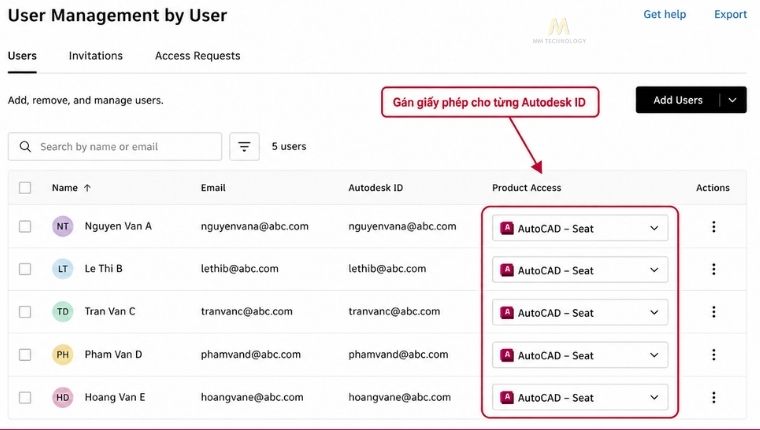Open actions menu for Tran Van C
The height and width of the screenshot is (430, 760).
(713, 312)
